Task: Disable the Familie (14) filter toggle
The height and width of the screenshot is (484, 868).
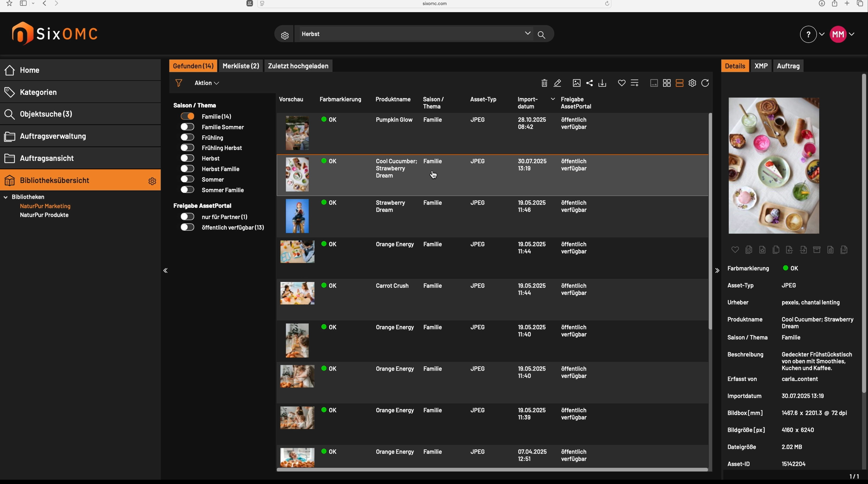Action: tap(187, 116)
